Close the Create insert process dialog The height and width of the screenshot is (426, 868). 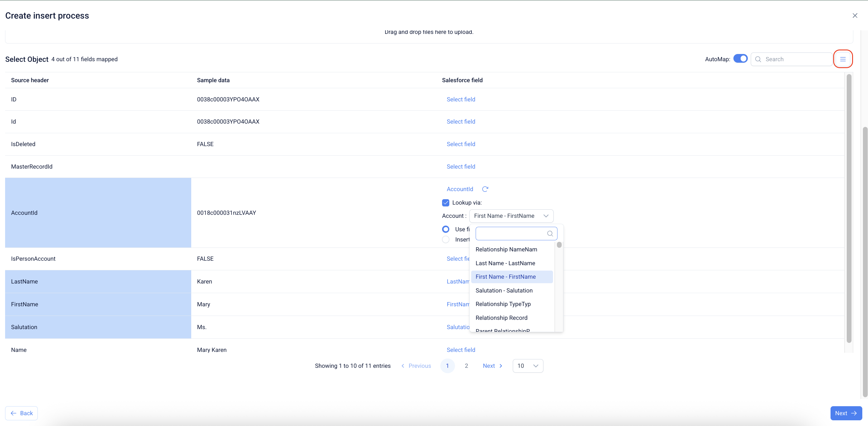point(855,16)
